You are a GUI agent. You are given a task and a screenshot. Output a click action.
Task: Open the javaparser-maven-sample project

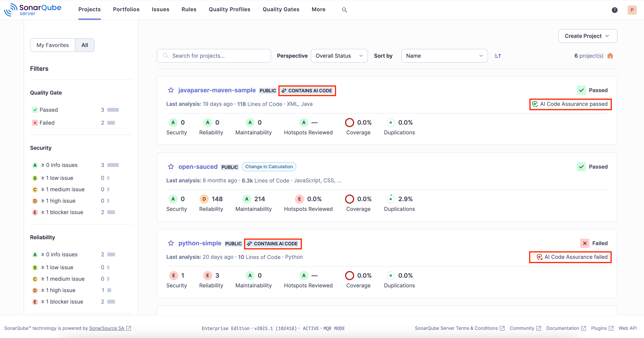pyautogui.click(x=217, y=90)
